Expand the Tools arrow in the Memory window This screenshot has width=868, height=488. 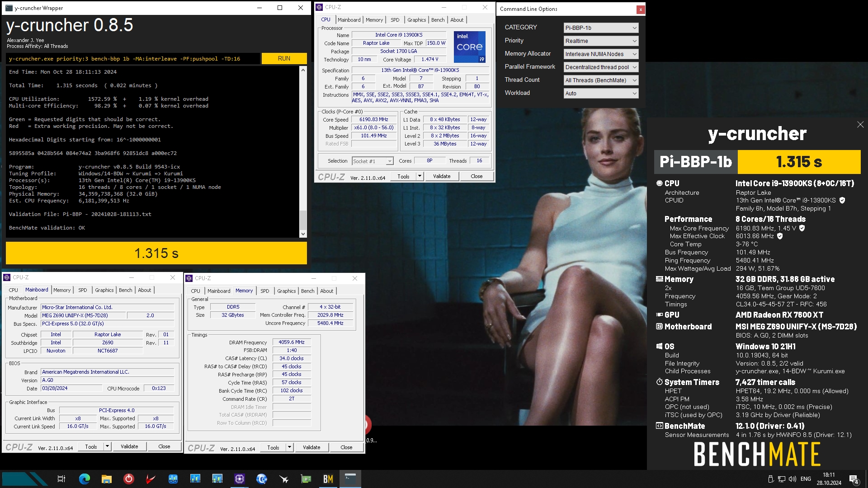click(289, 447)
